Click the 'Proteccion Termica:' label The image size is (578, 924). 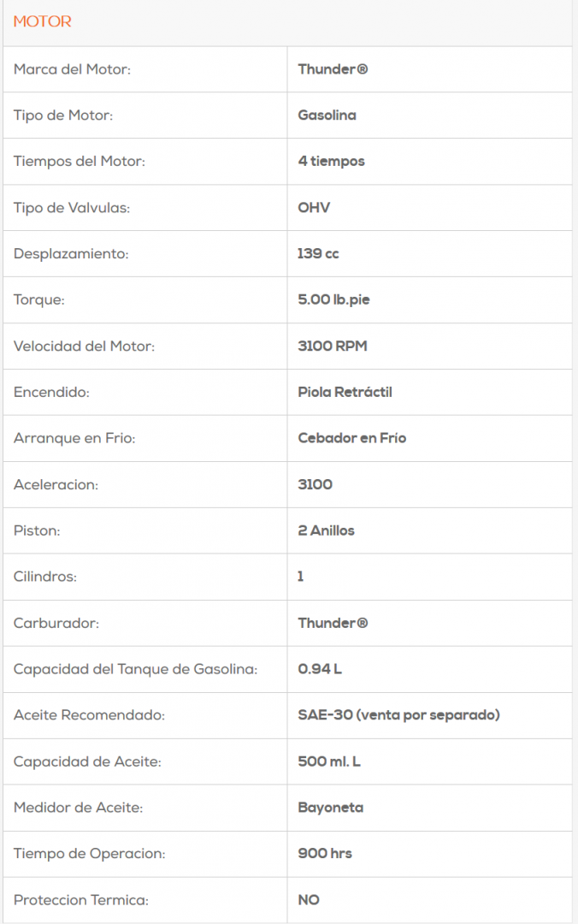tap(81, 901)
